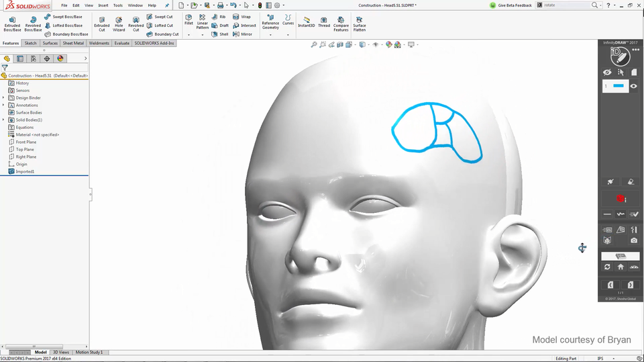Open the Reference Geometry dropdown
The width and height of the screenshot is (644, 362).
(x=270, y=35)
